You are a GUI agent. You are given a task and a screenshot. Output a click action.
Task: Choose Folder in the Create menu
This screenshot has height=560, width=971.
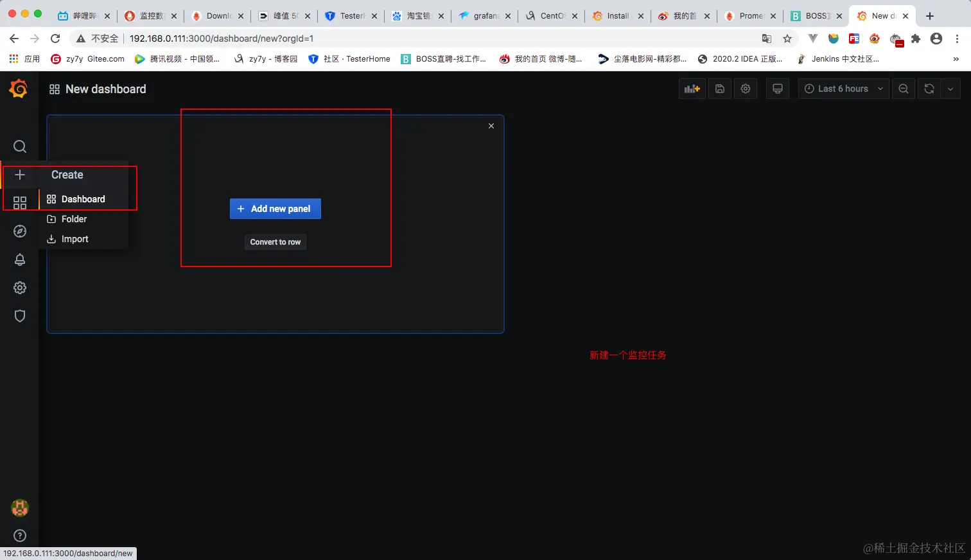pyautogui.click(x=73, y=219)
